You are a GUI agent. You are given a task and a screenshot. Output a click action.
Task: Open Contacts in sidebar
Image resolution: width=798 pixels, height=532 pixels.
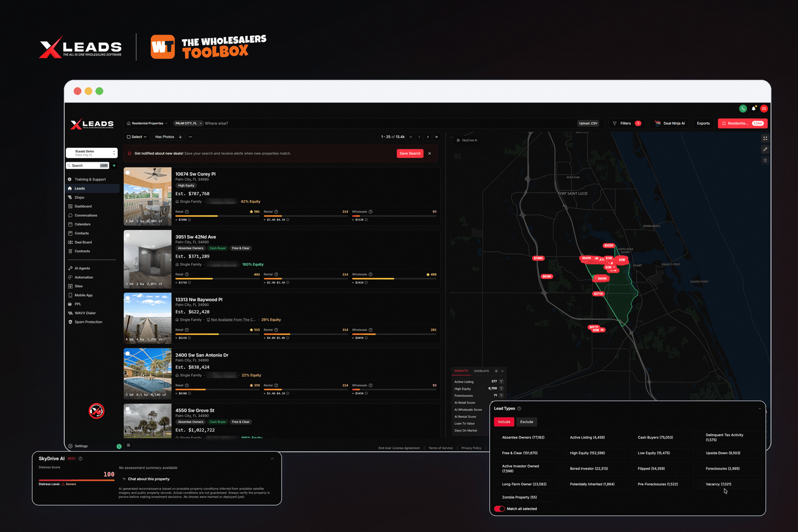(82, 234)
